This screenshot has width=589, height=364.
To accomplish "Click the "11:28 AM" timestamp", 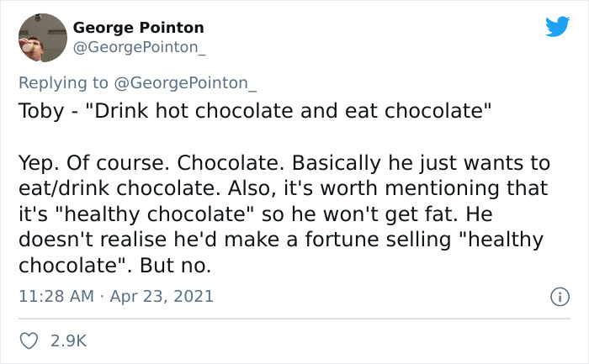I will click(56, 296).
